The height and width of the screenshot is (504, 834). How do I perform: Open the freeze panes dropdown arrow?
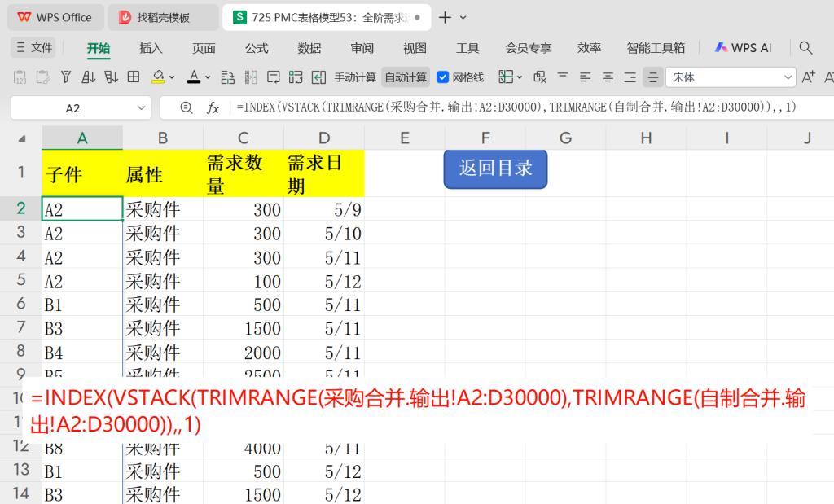(x=520, y=77)
